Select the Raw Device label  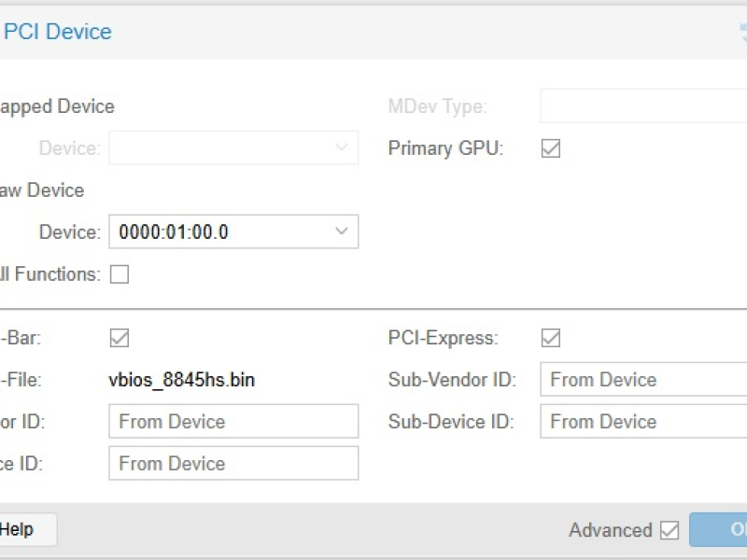(42, 190)
